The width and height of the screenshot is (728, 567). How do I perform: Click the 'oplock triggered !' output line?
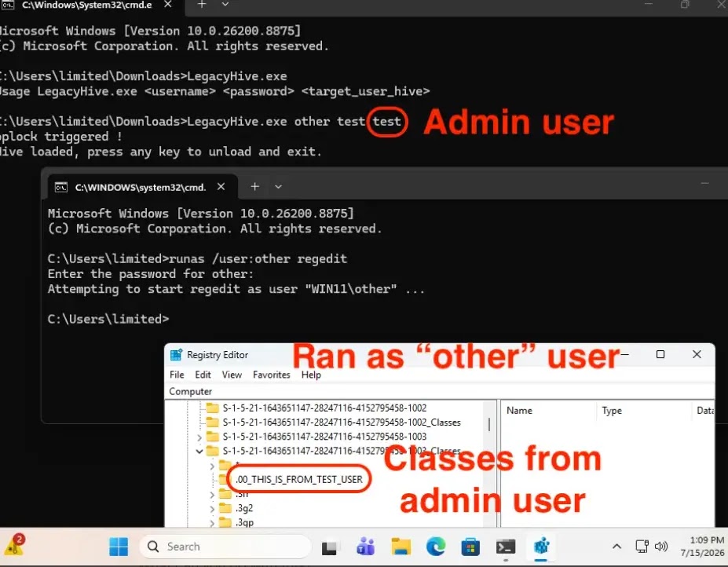tap(60, 137)
